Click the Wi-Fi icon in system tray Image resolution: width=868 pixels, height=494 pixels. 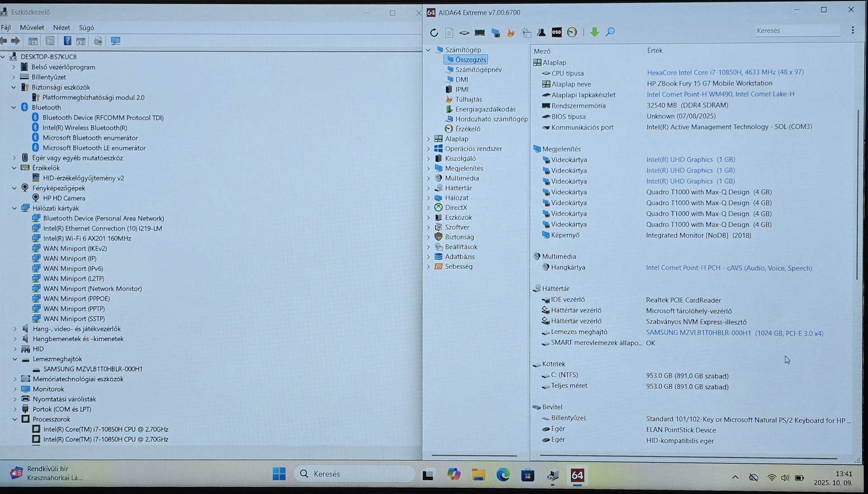pos(772,478)
